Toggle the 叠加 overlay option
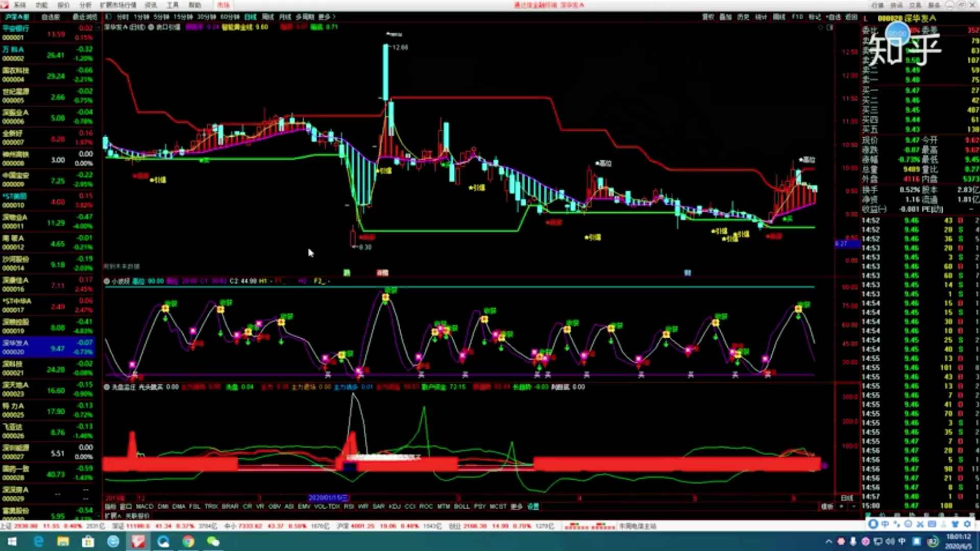Viewport: 980px width, 551px height. pos(725,17)
